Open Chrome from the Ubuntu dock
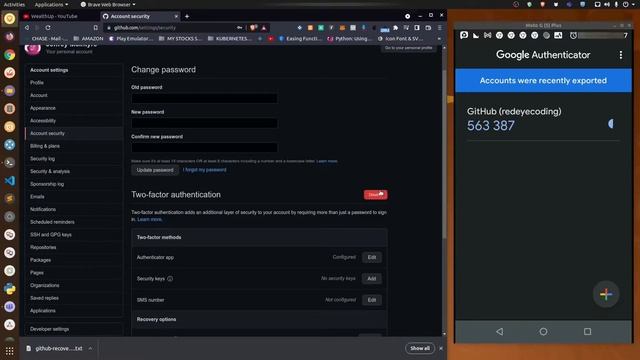 pos(9,54)
